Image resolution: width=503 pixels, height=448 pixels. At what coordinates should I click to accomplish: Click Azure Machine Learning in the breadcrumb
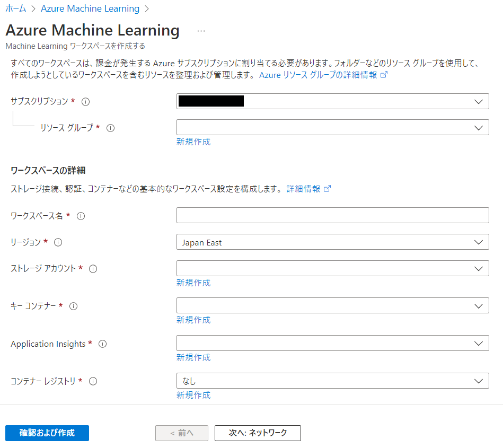[90, 8]
